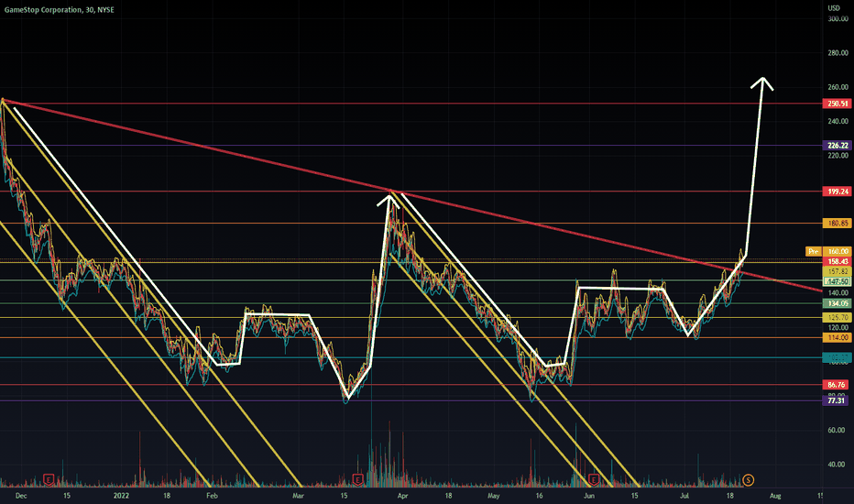854x504 pixels.
Task: Select the orange 180.85 price label
Action: [x=838, y=224]
